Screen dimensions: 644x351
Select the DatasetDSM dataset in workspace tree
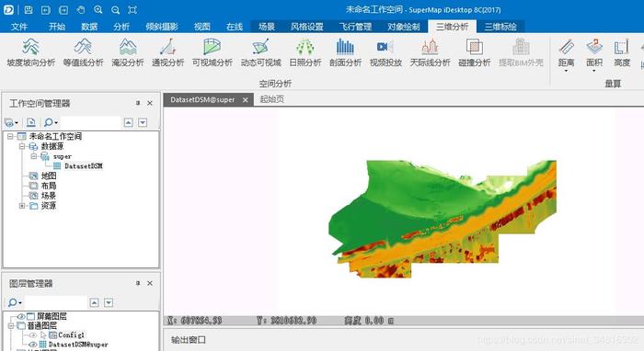coord(84,166)
